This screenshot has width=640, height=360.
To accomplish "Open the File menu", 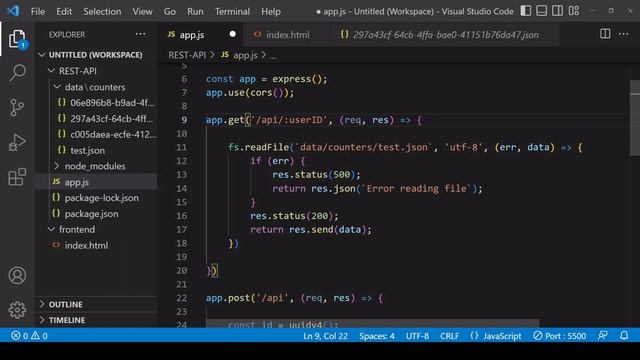I will 38,11.
